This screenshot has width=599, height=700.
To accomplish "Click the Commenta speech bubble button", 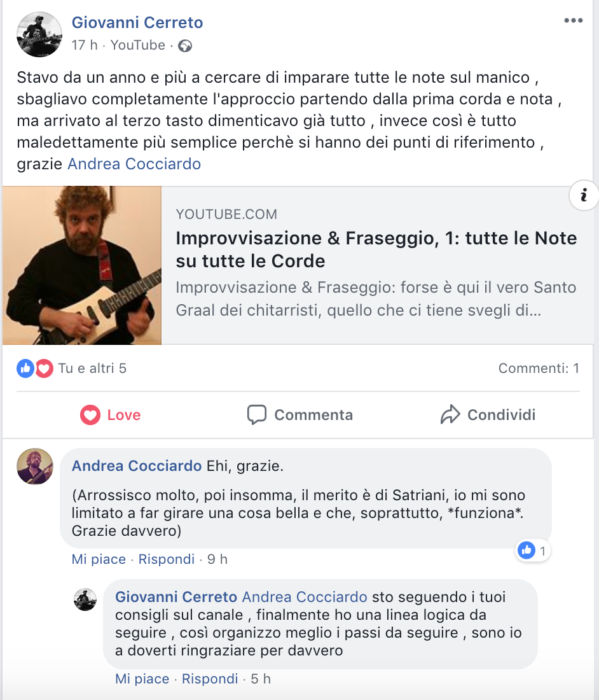I will click(299, 415).
